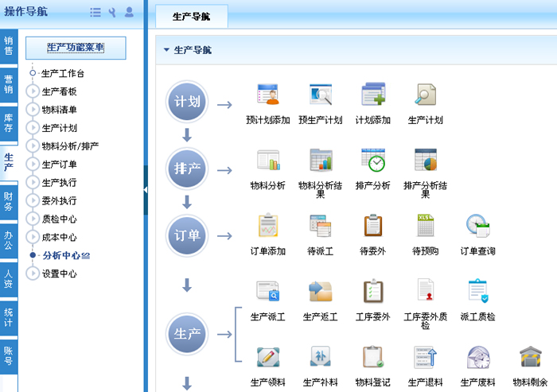Click the 预生产计划 icon
557x392 pixels.
[320, 95]
